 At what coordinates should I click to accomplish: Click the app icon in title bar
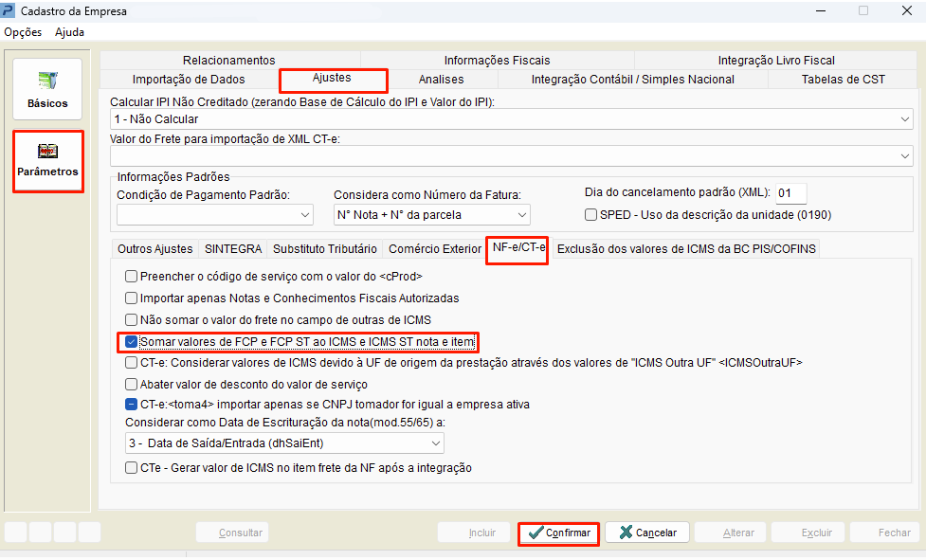point(8,10)
